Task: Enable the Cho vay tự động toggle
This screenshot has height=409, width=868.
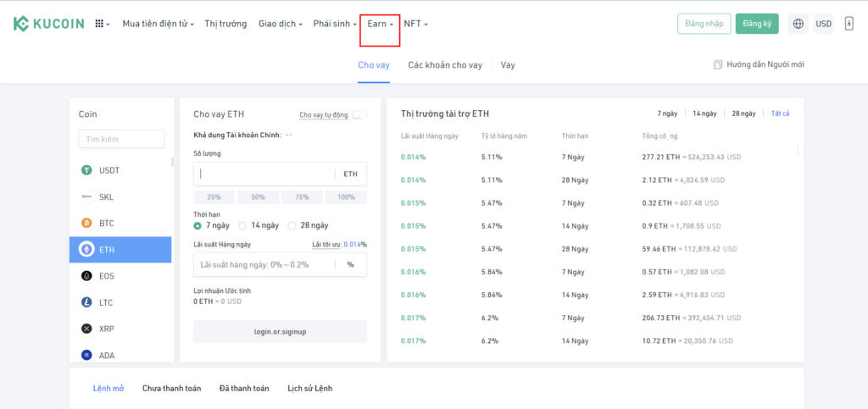Action: (359, 115)
